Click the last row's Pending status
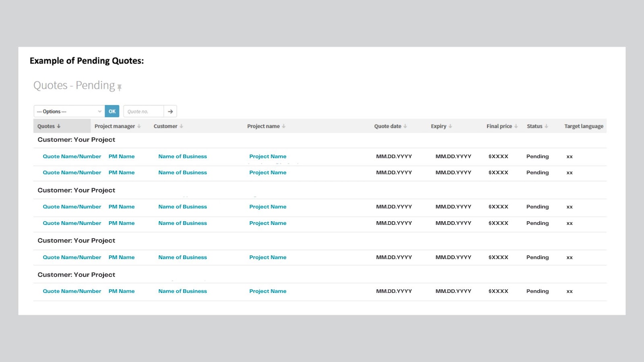 pyautogui.click(x=537, y=291)
